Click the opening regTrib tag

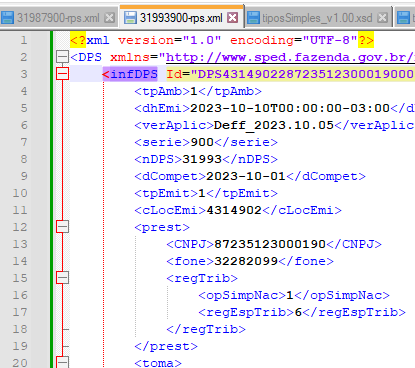click(x=202, y=278)
